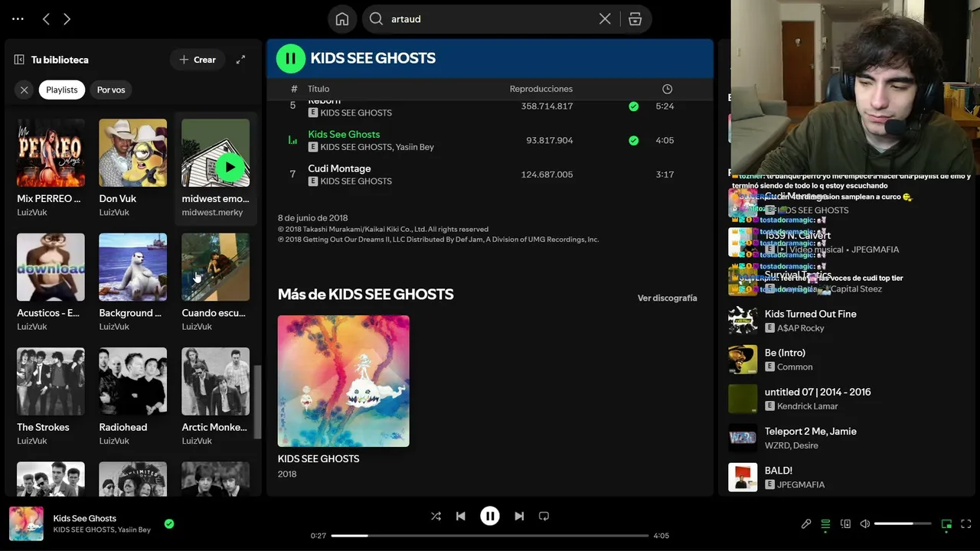The height and width of the screenshot is (551, 980).
Task: Click the search magnifier icon
Action: point(376,19)
